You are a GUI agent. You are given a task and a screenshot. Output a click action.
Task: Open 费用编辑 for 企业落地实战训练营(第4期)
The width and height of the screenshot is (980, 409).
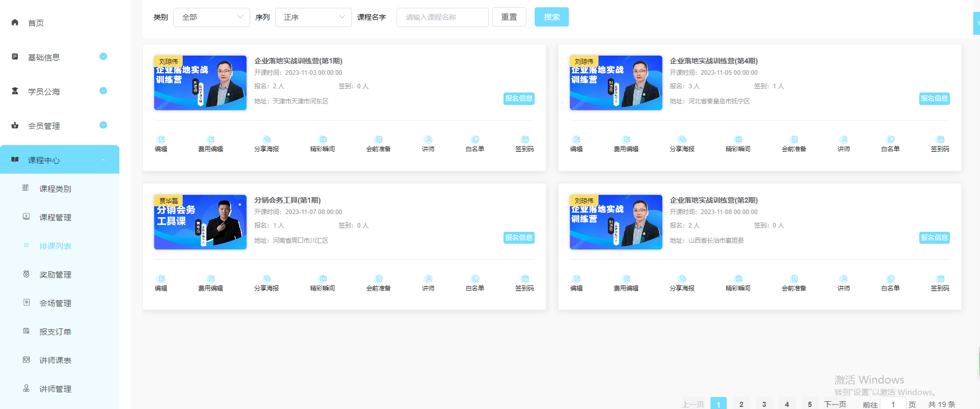coord(627,144)
